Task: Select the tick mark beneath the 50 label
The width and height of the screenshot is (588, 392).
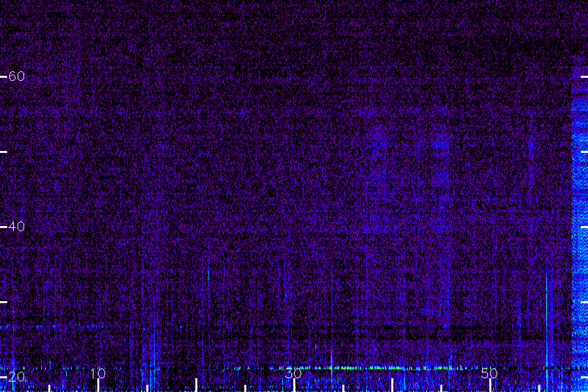Action: tap(490, 385)
